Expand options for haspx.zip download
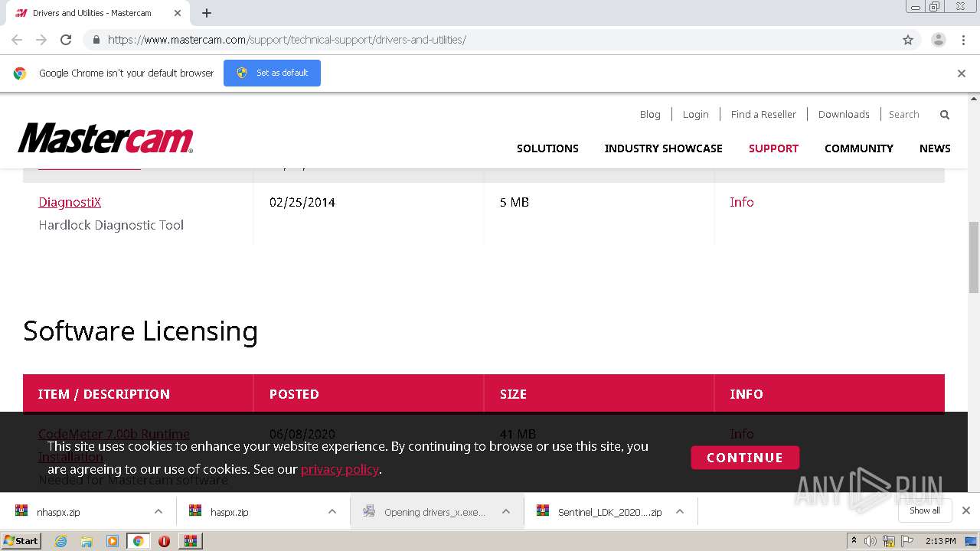Screen dimensions: 980x551 click(332, 512)
